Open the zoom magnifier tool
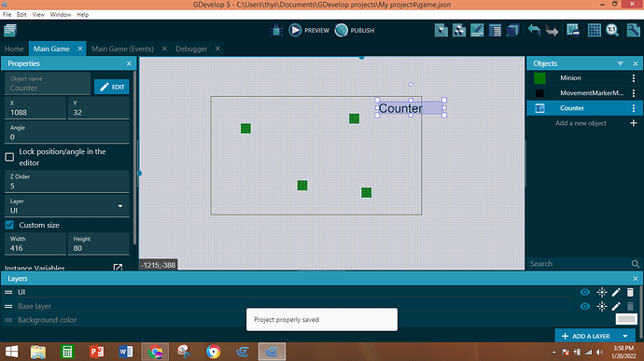The width and height of the screenshot is (644, 361). click(x=612, y=30)
